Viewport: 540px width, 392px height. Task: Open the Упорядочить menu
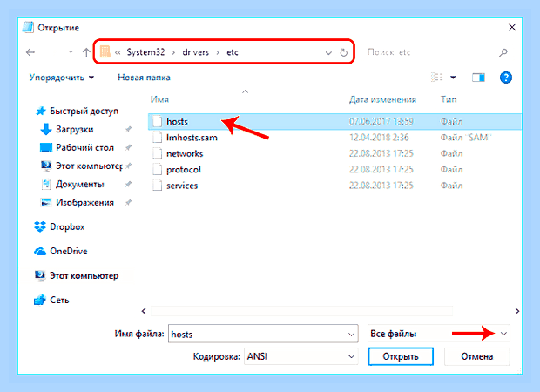pos(62,78)
